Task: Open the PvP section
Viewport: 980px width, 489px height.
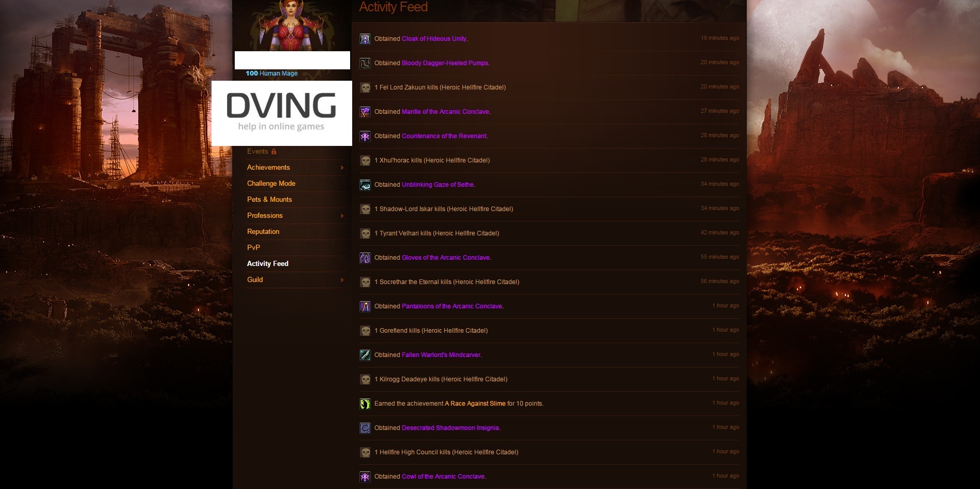Action: (253, 248)
